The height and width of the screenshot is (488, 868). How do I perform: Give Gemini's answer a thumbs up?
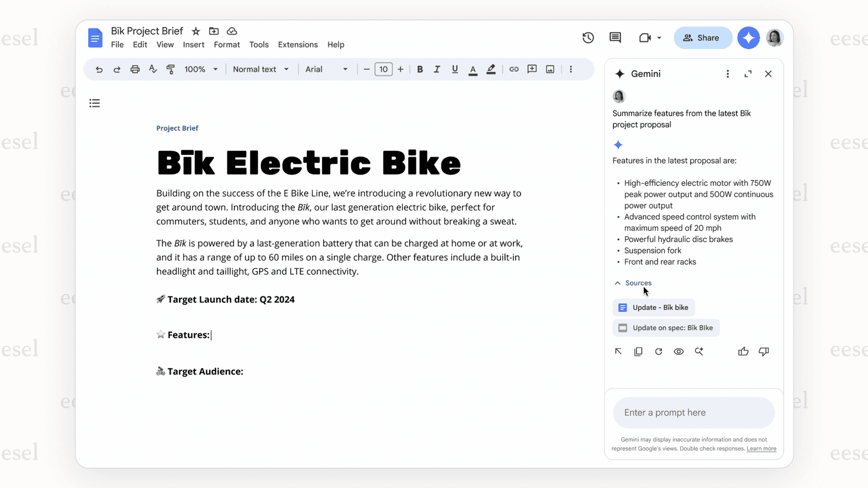click(743, 351)
